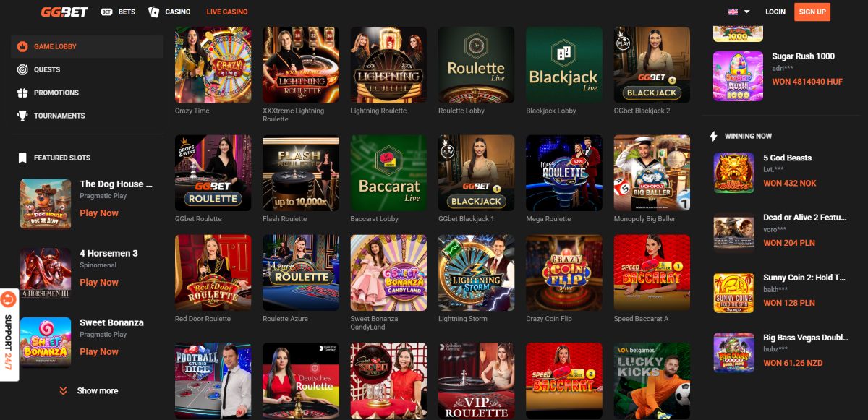868x420 pixels.
Task: Click the Sign Up button
Action: pyautogui.click(x=812, y=12)
